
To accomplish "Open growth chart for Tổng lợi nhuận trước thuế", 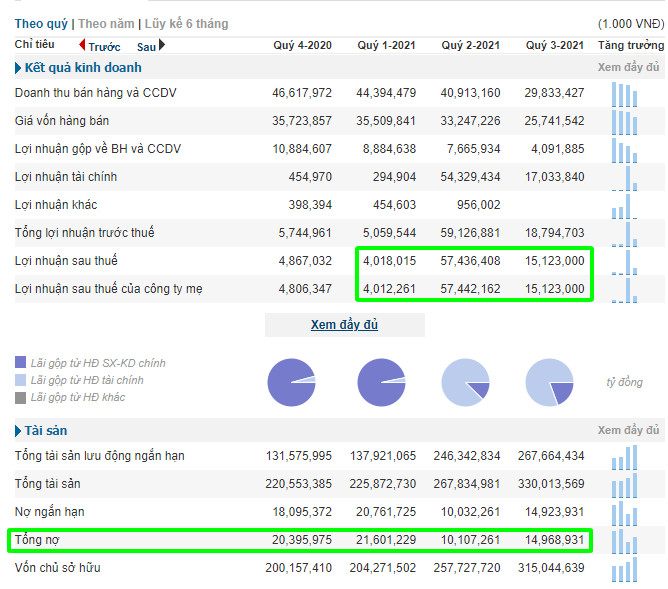I will click(625, 235).
